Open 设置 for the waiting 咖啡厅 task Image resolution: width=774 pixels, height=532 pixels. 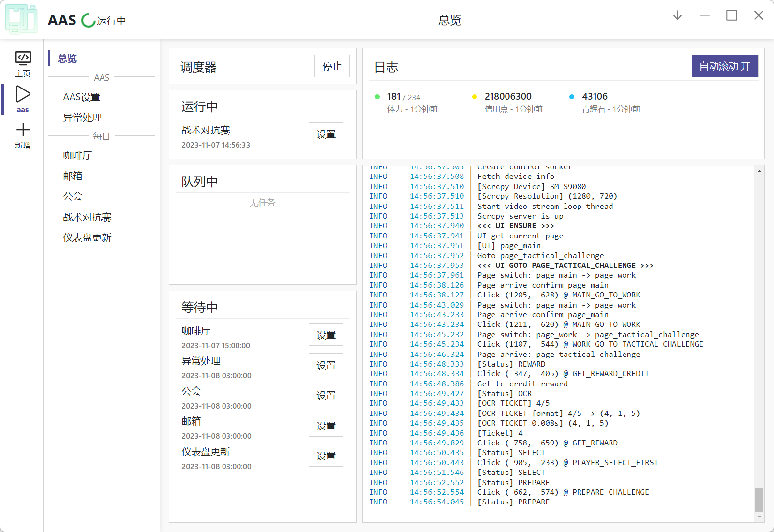(326, 334)
